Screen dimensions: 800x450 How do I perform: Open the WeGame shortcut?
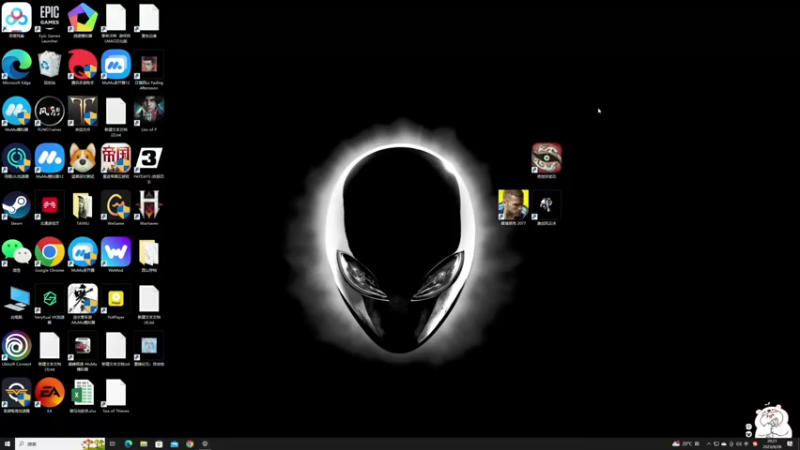tap(116, 208)
